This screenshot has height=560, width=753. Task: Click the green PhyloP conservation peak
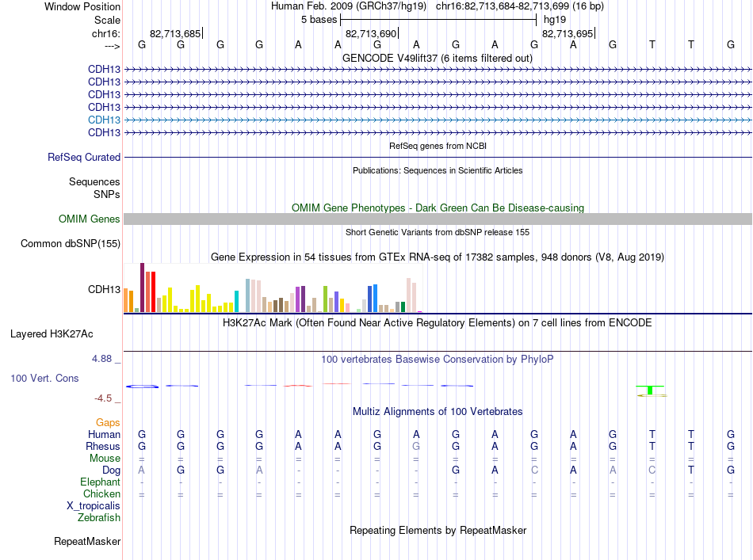(650, 390)
